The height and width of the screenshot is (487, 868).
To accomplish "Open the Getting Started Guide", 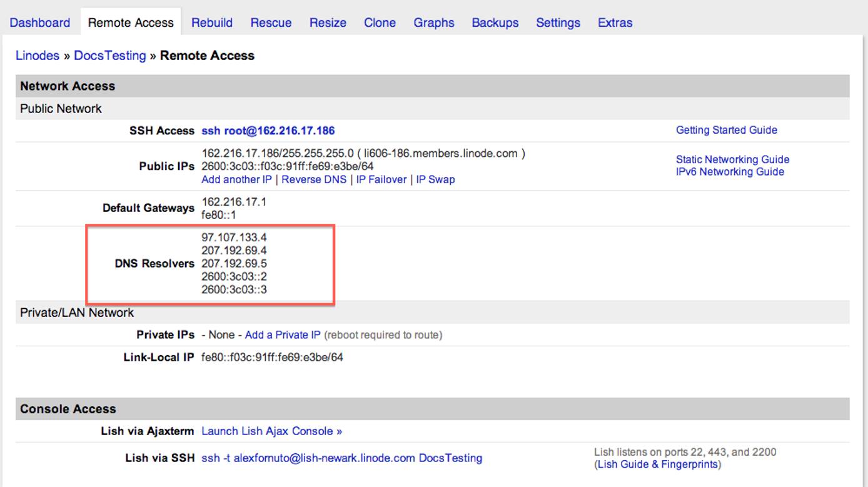I will (726, 129).
